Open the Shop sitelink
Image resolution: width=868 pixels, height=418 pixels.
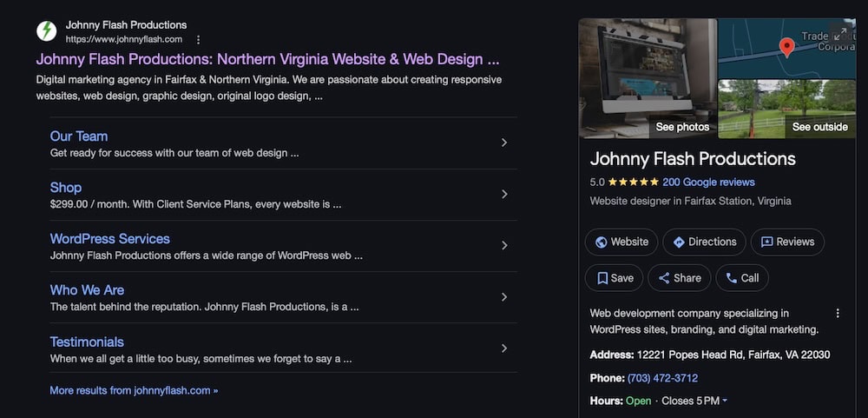pos(66,188)
